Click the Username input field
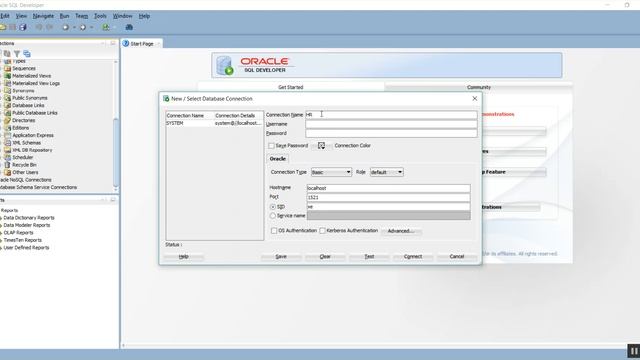This screenshot has height=360, width=640. 391,124
